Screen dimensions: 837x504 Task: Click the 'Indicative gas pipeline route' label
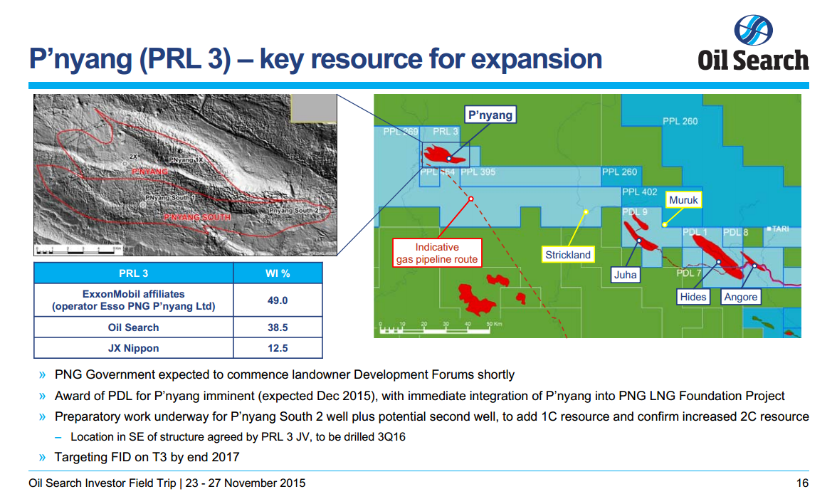pos(437,253)
